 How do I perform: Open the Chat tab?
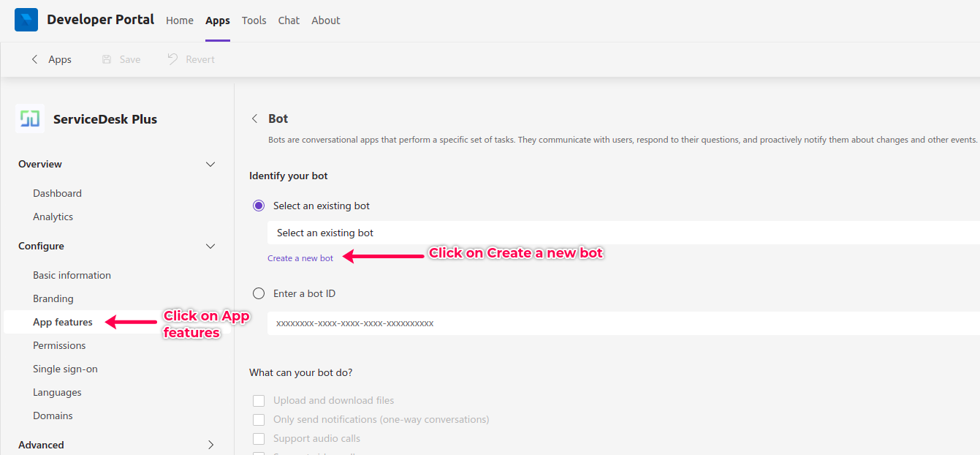pyautogui.click(x=289, y=20)
